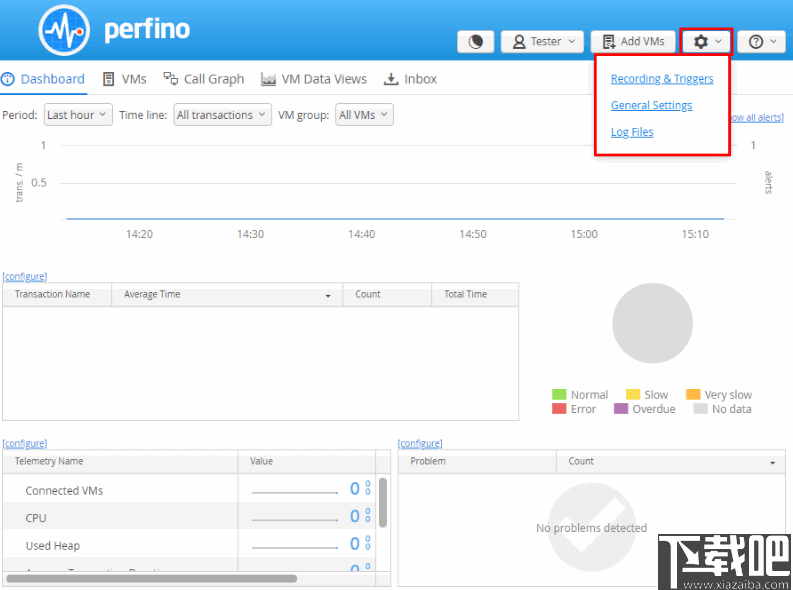This screenshot has width=793, height=590.
Task: Click configure link above telemetry table
Action: click(25, 443)
